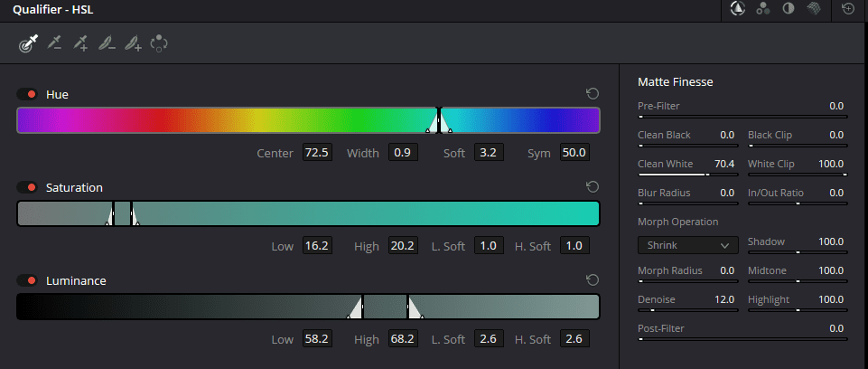Click the Pre-Filter slider
The image size is (868, 369).
point(742,117)
